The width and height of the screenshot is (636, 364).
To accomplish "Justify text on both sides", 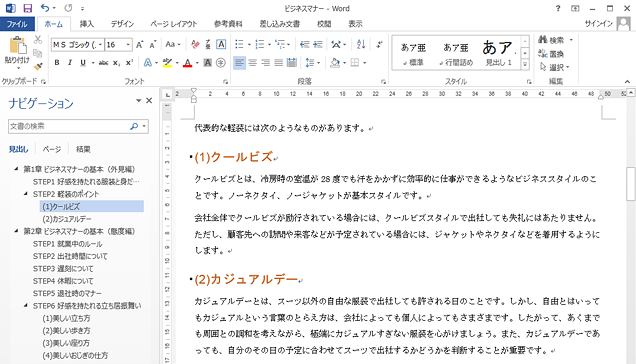I will pos(279,63).
